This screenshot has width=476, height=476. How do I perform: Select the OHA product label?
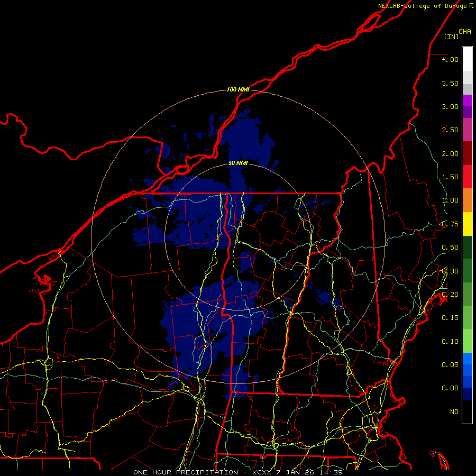tap(465, 31)
